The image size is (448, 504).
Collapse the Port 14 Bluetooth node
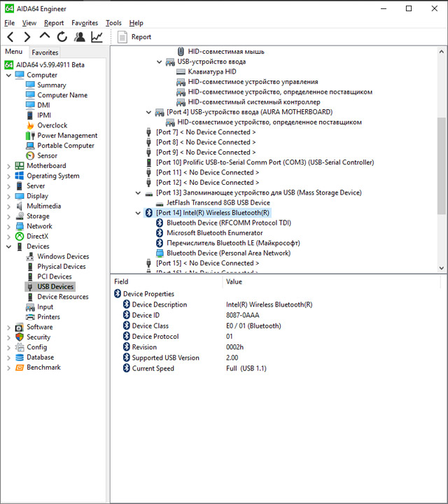138,213
